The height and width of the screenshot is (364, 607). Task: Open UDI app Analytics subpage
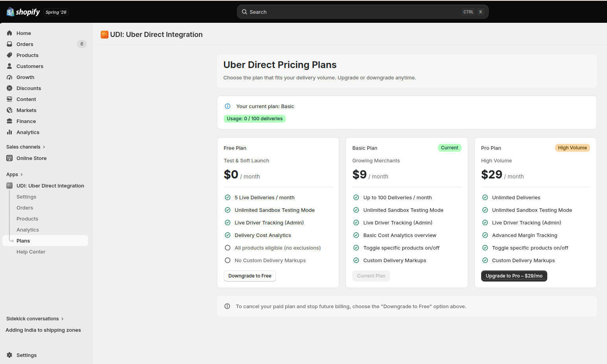28,230
